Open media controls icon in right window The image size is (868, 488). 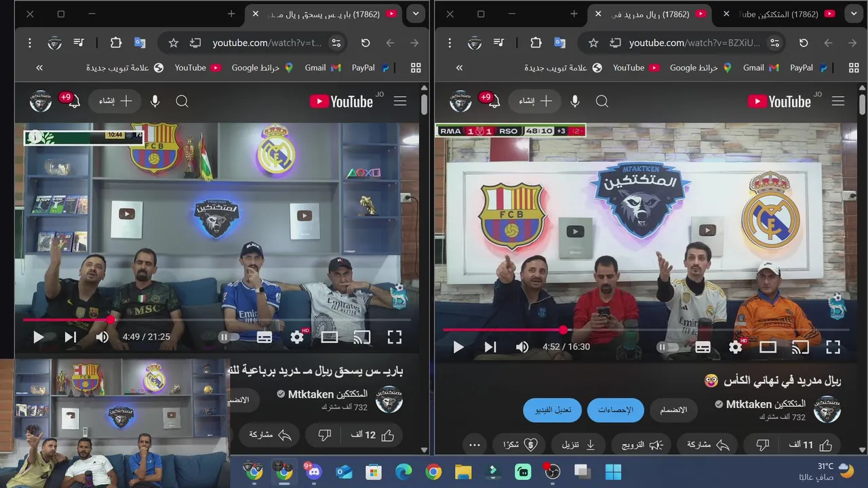click(x=499, y=43)
